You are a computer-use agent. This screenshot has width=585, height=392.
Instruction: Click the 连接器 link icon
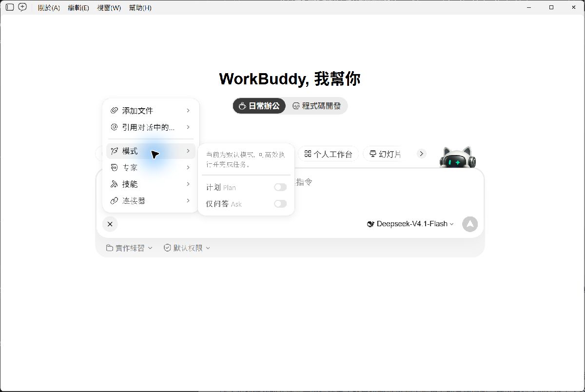(x=114, y=200)
